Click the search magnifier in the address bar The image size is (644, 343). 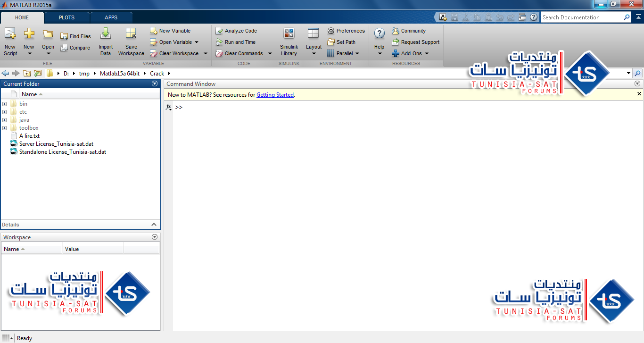[x=637, y=73]
